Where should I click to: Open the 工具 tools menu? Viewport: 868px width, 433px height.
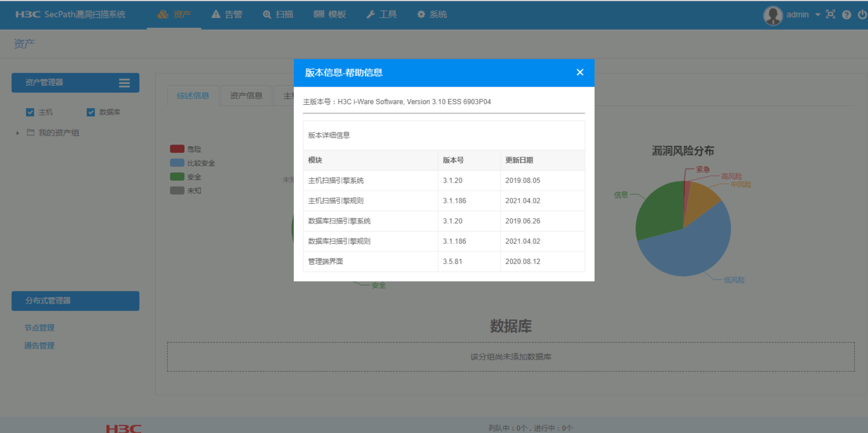coord(382,14)
